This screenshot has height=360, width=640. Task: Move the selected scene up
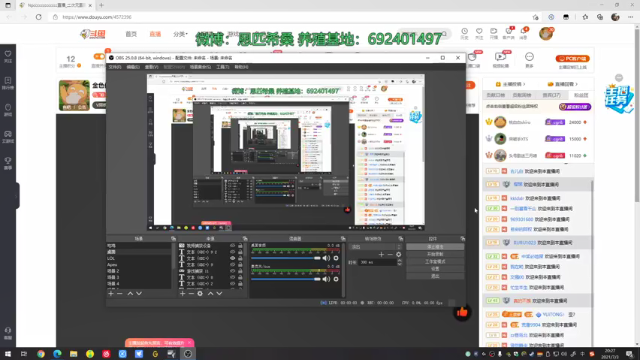pyautogui.click(x=130, y=293)
